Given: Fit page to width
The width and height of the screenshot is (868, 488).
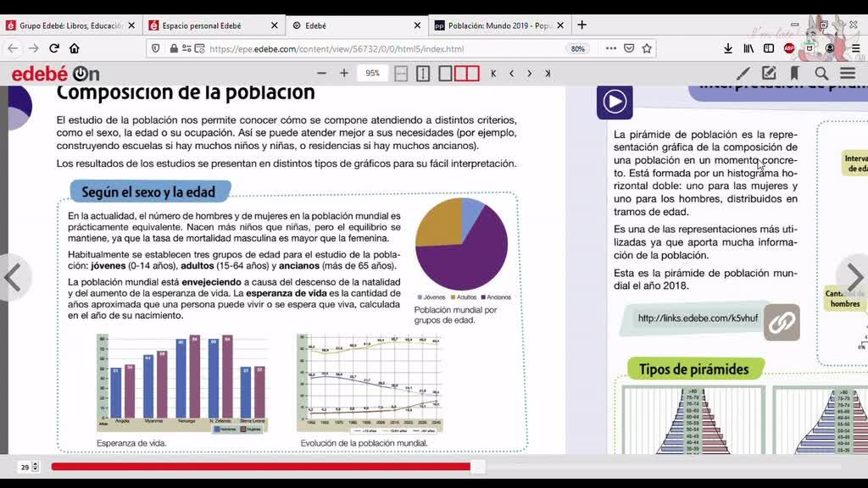Looking at the screenshot, I should [401, 74].
